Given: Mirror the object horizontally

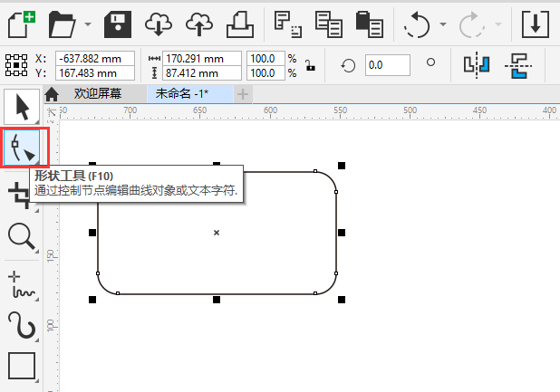Looking at the screenshot, I should 477,65.
